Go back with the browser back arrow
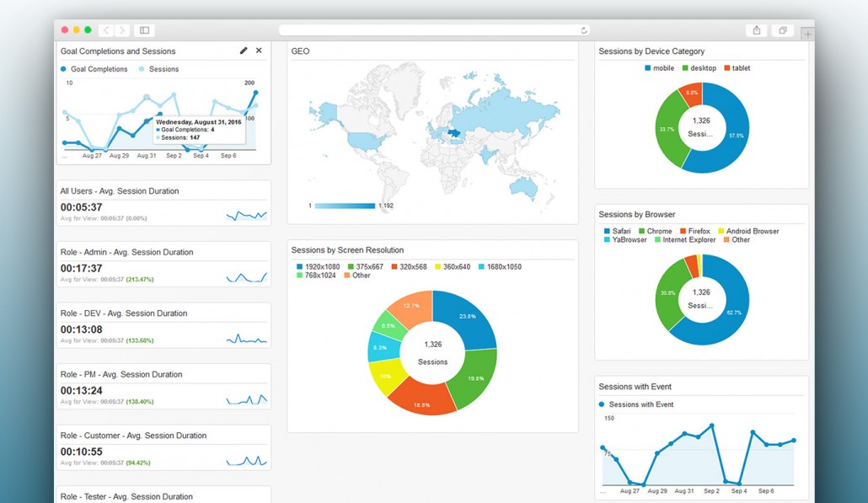The height and width of the screenshot is (503, 868). click(x=106, y=29)
